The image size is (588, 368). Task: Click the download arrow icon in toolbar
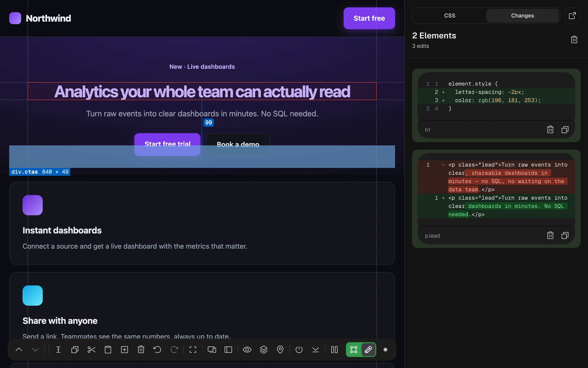click(315, 350)
